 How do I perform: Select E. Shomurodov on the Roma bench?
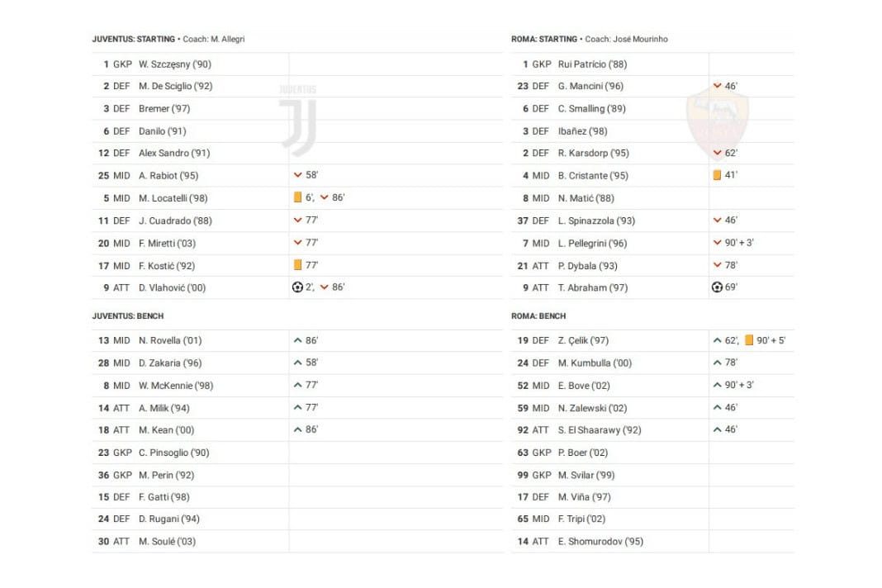(x=600, y=542)
